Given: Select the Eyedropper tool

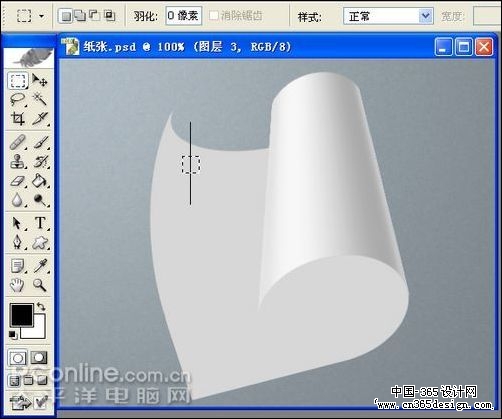Looking at the screenshot, I should [x=40, y=266].
